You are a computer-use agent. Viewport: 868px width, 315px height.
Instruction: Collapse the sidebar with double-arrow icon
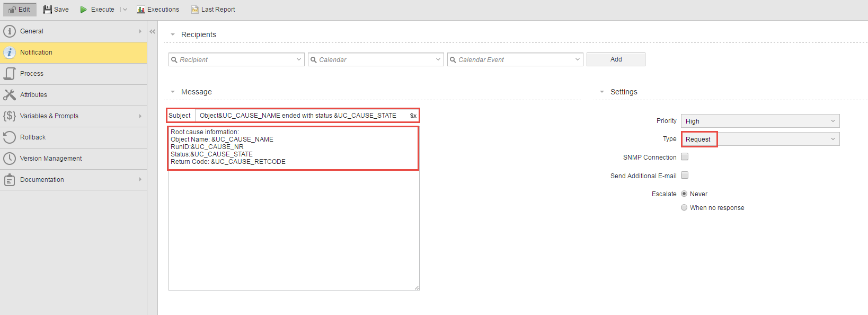[152, 32]
